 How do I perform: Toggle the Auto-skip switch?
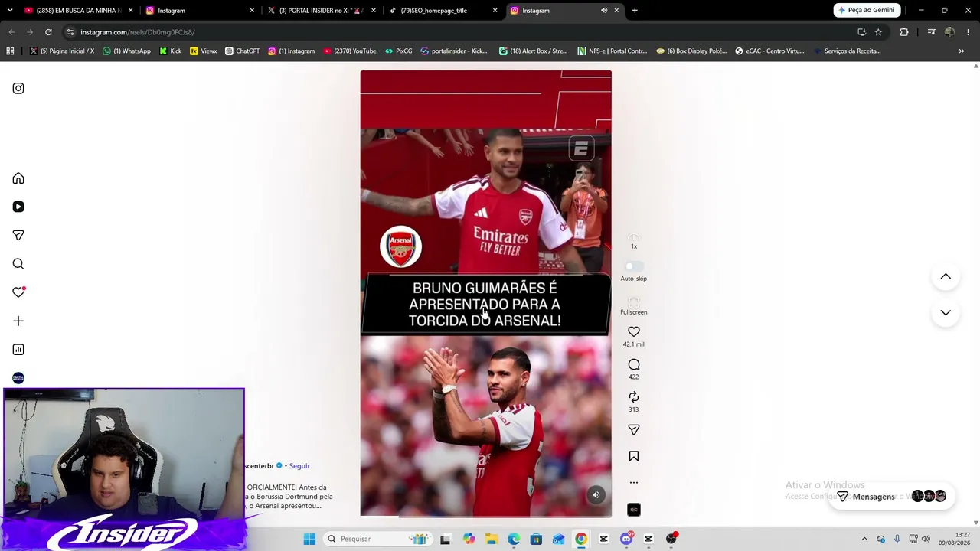(x=633, y=267)
